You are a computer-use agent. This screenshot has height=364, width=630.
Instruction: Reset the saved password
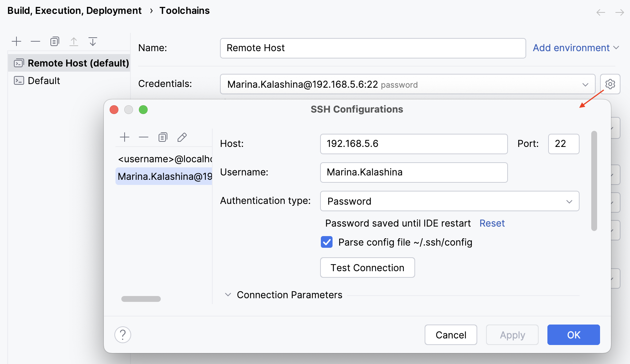(x=492, y=223)
